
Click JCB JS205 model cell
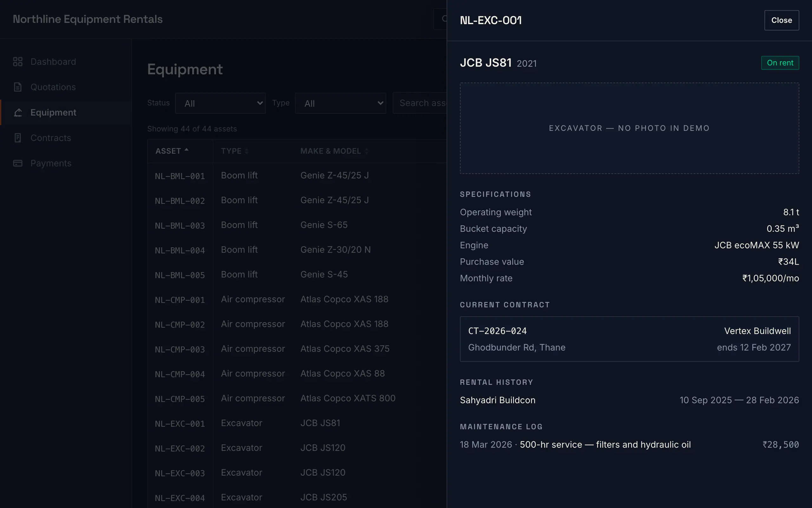(324, 497)
